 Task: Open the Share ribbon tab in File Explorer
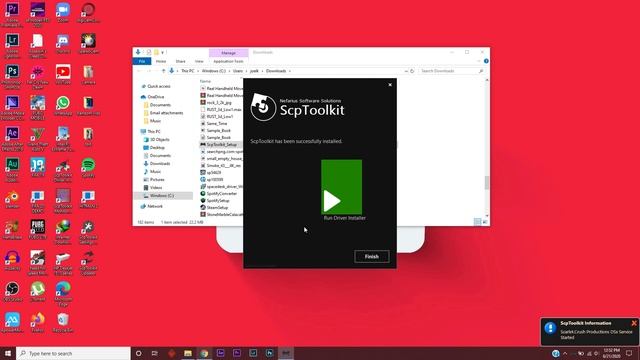pos(180,61)
